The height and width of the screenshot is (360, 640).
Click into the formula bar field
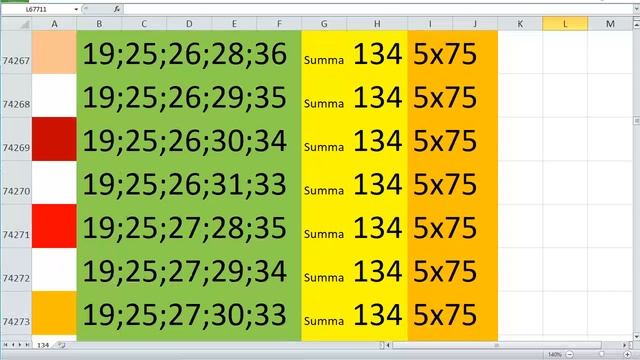tap(378, 9)
